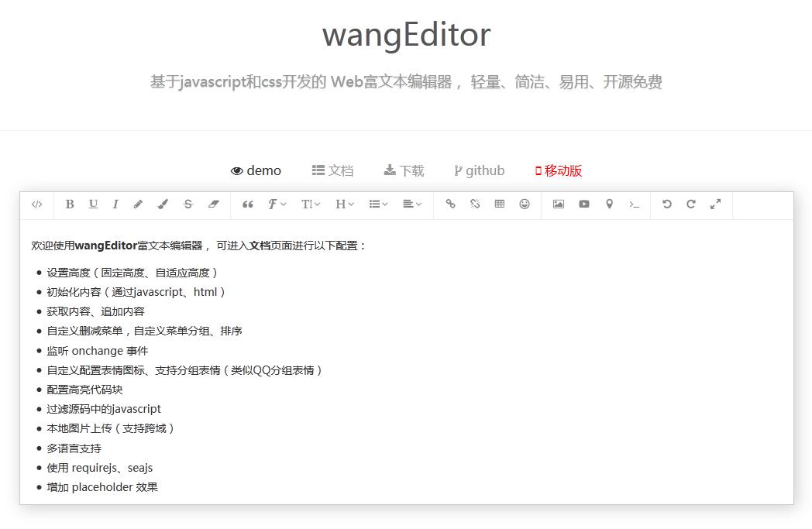Undo the last edit
This screenshot has height=529, width=812.
click(x=667, y=204)
